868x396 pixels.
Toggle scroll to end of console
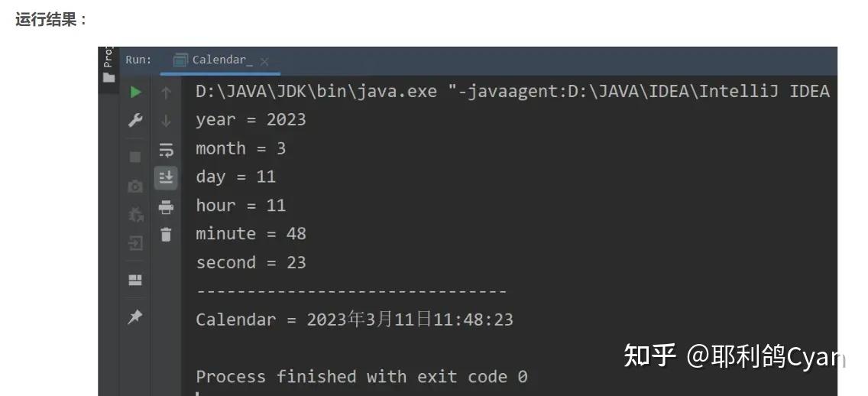(x=166, y=178)
